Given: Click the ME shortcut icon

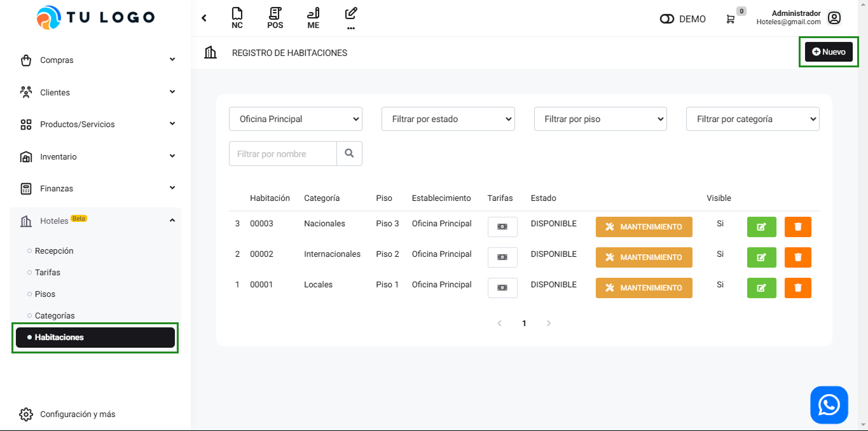Looking at the screenshot, I should [x=313, y=18].
